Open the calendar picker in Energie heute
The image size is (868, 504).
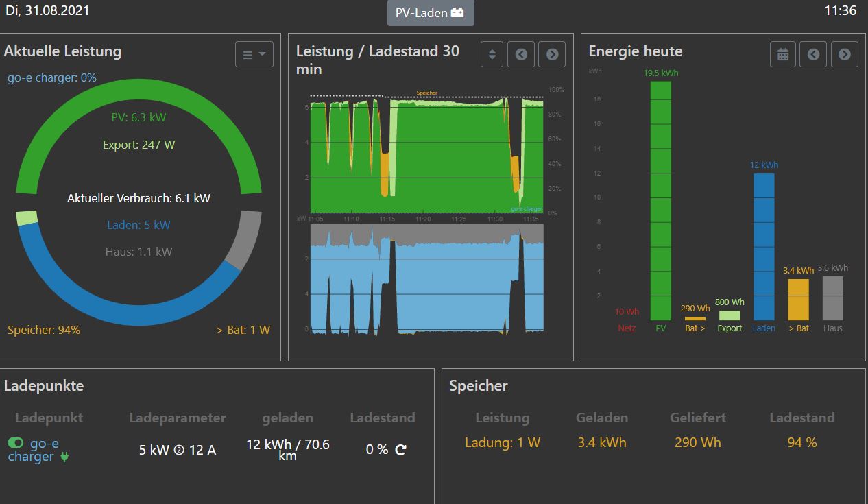pos(783,54)
